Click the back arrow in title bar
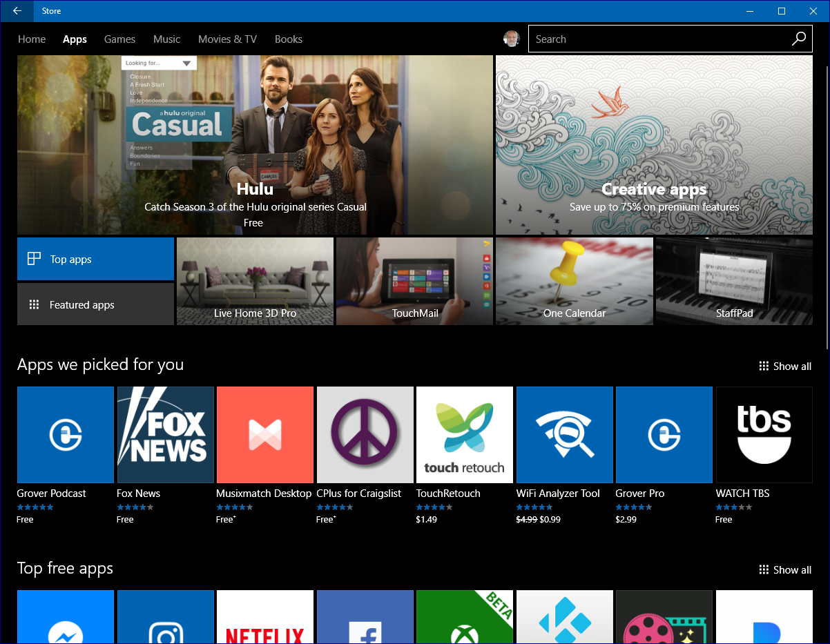Viewport: 830px width, 644px height. [x=17, y=11]
